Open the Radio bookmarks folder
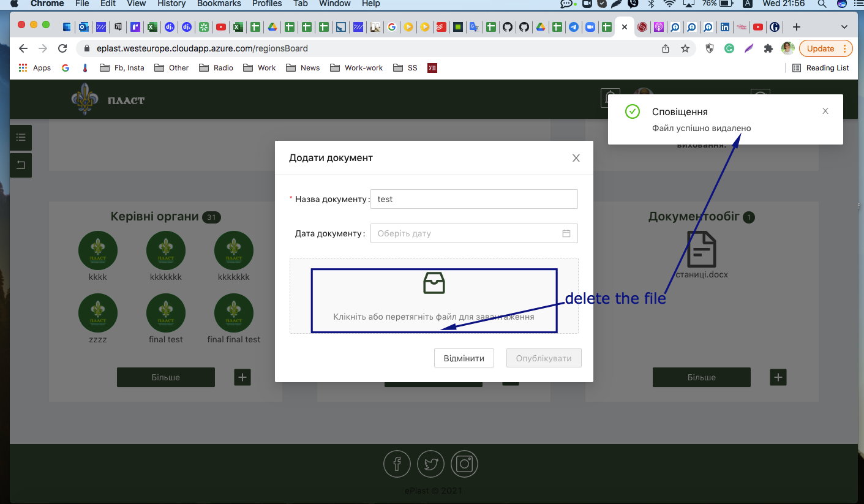This screenshot has width=864, height=504. coord(216,67)
